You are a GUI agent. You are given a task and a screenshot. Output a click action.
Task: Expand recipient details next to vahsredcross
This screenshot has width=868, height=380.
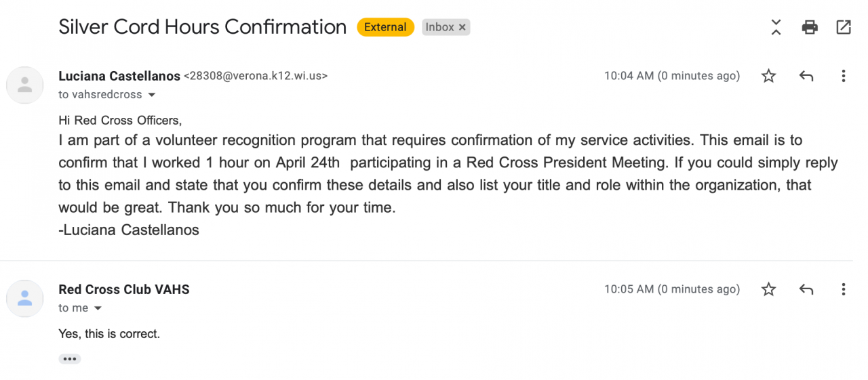(x=152, y=95)
